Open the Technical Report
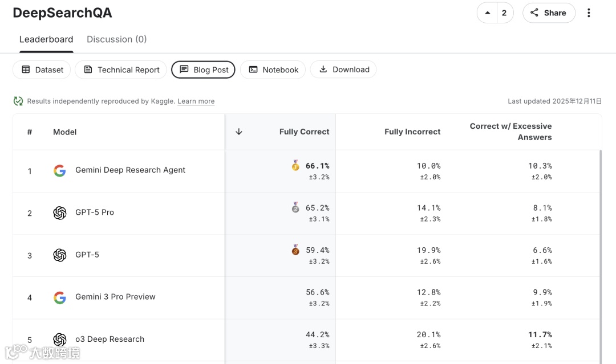 121,69
